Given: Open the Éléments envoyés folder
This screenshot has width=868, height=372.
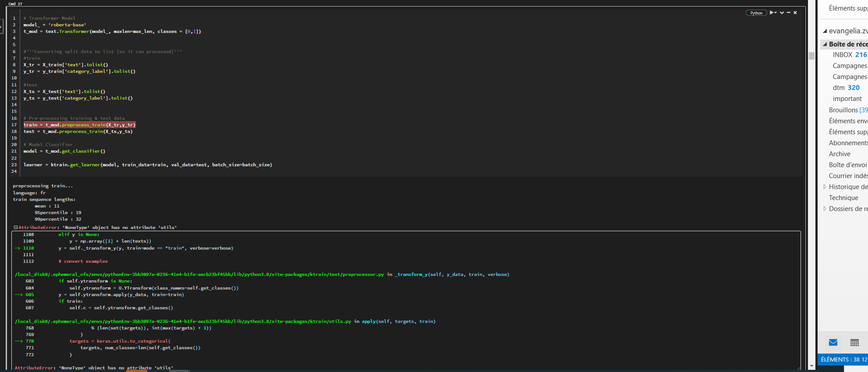Looking at the screenshot, I should (x=848, y=121).
